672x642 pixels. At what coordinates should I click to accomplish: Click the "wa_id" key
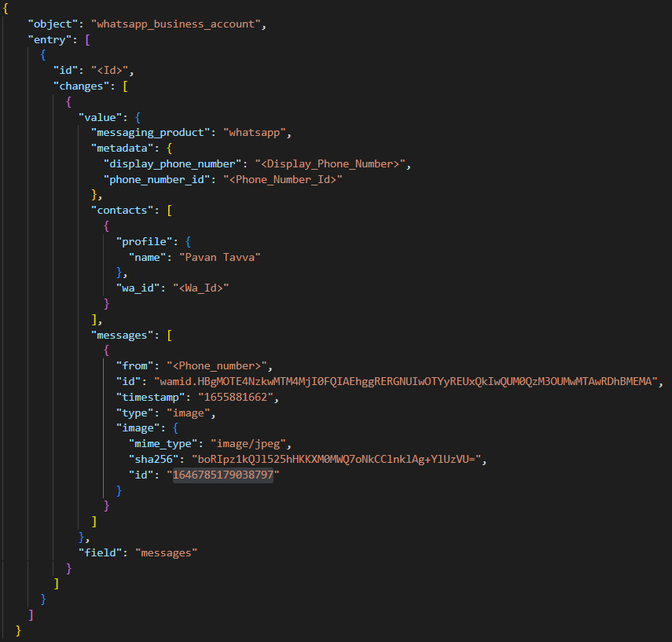point(138,288)
